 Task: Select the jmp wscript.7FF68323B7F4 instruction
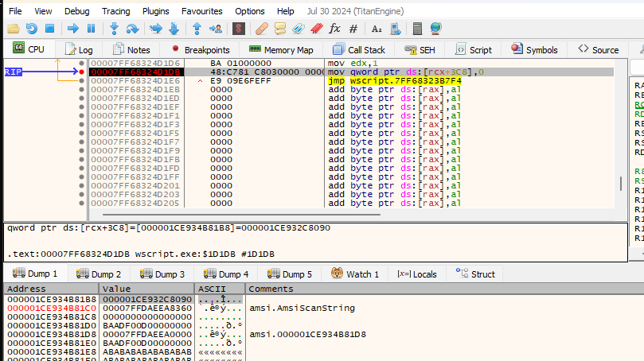click(395, 81)
